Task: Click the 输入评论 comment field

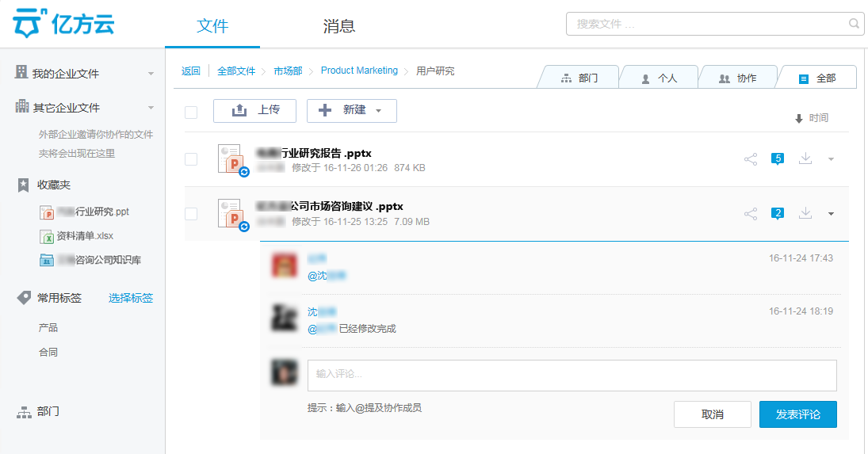Action: click(572, 375)
